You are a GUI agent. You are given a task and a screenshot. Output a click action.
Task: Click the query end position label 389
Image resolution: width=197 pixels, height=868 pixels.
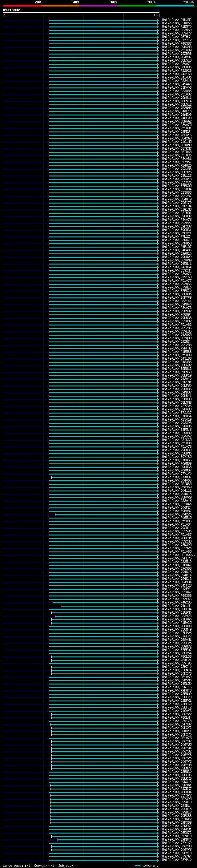155,15
